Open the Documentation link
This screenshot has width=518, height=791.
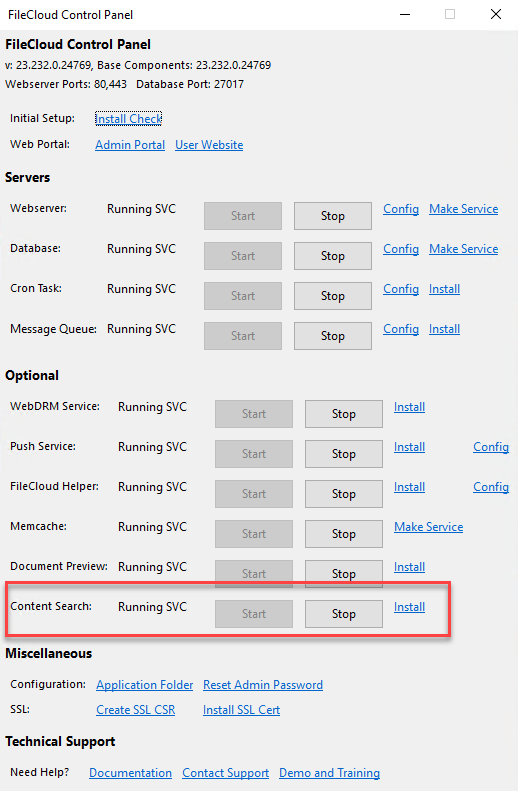[131, 773]
